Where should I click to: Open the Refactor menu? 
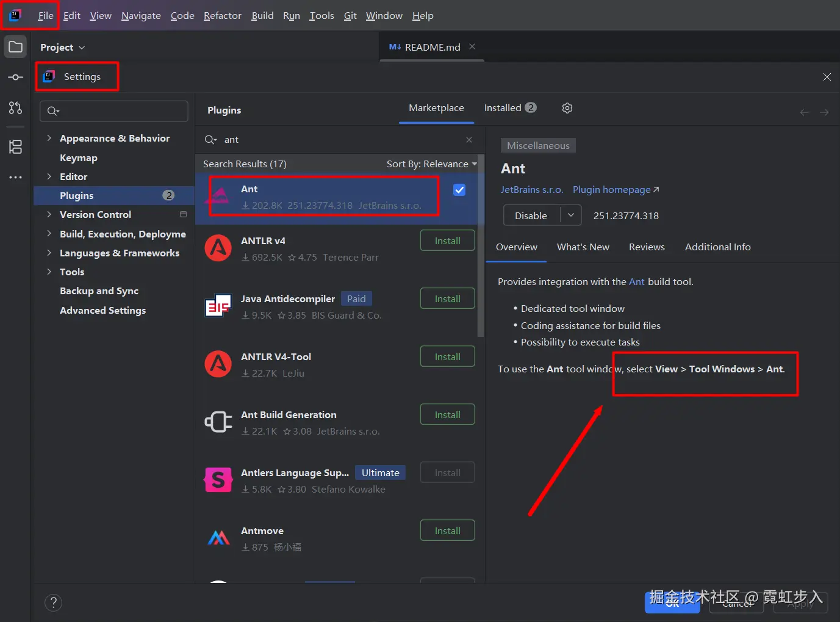click(223, 16)
